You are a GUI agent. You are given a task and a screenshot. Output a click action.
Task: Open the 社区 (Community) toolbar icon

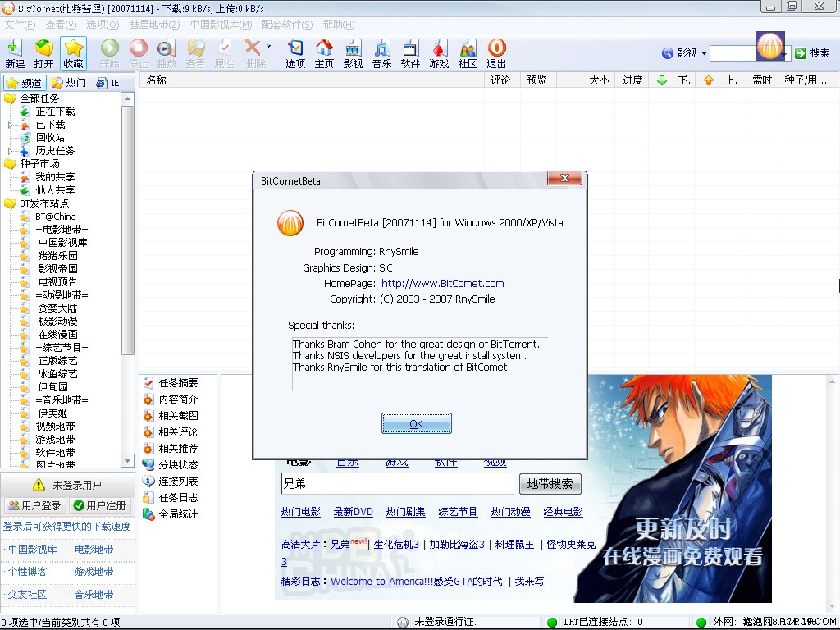(x=467, y=53)
